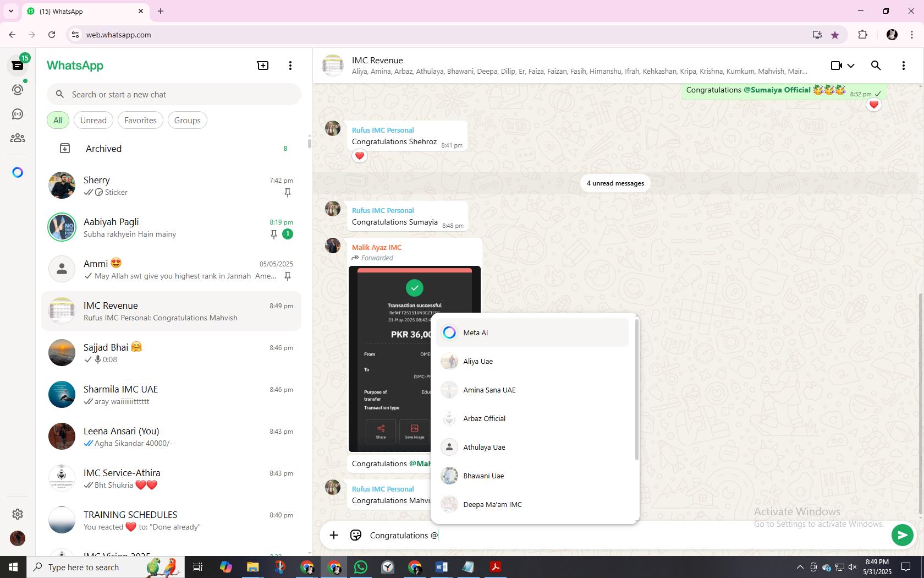Mention Amina Sana UAE from list
The height and width of the screenshot is (578, 924).
click(x=532, y=390)
